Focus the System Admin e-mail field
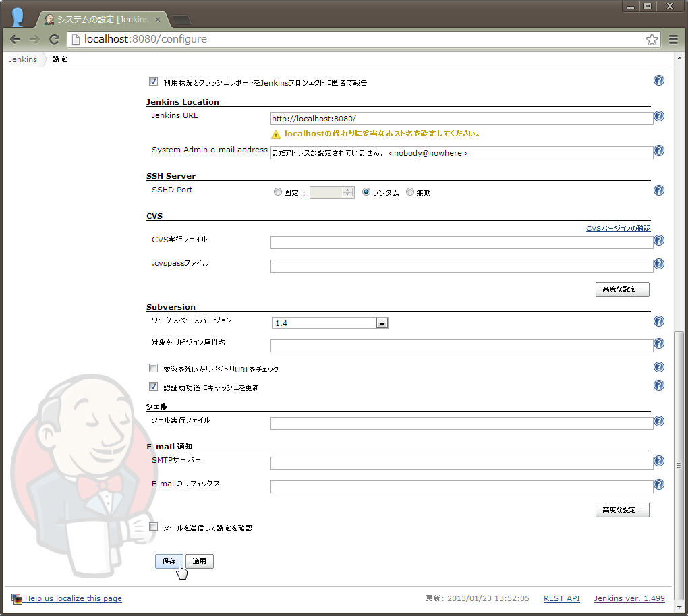 [x=461, y=153]
